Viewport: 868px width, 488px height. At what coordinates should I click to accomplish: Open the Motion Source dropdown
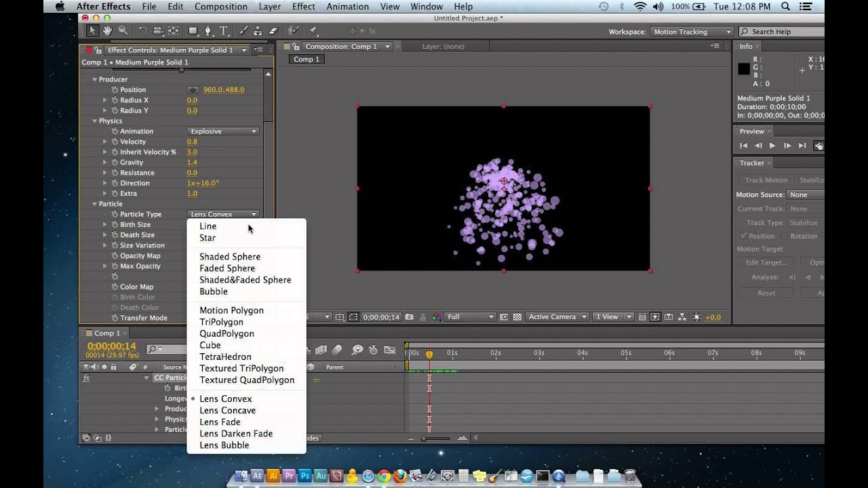[806, 195]
